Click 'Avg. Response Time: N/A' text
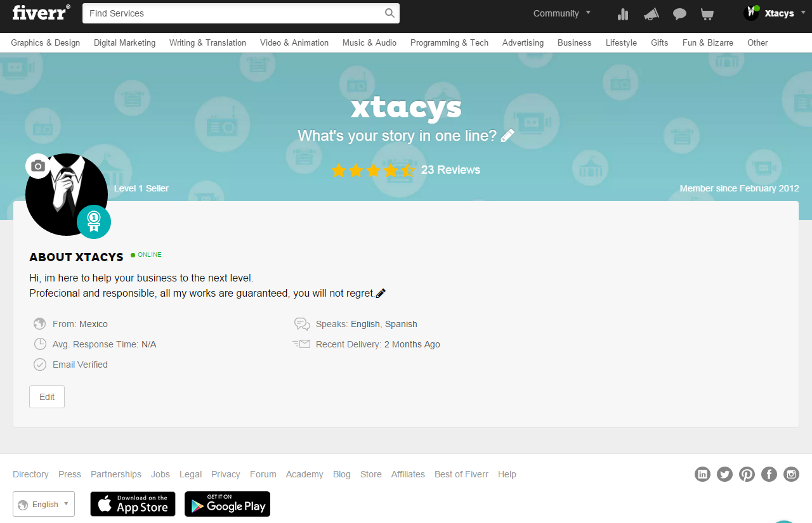 point(105,344)
